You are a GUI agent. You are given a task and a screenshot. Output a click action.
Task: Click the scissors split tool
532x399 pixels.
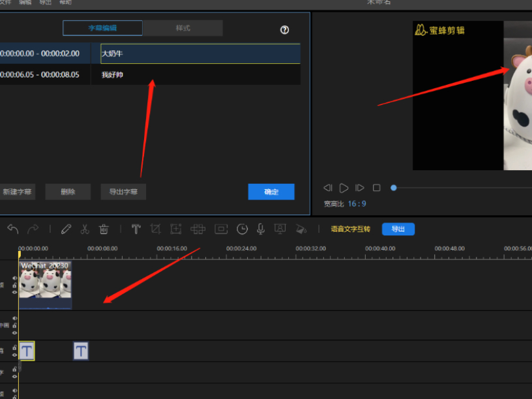[x=84, y=229]
